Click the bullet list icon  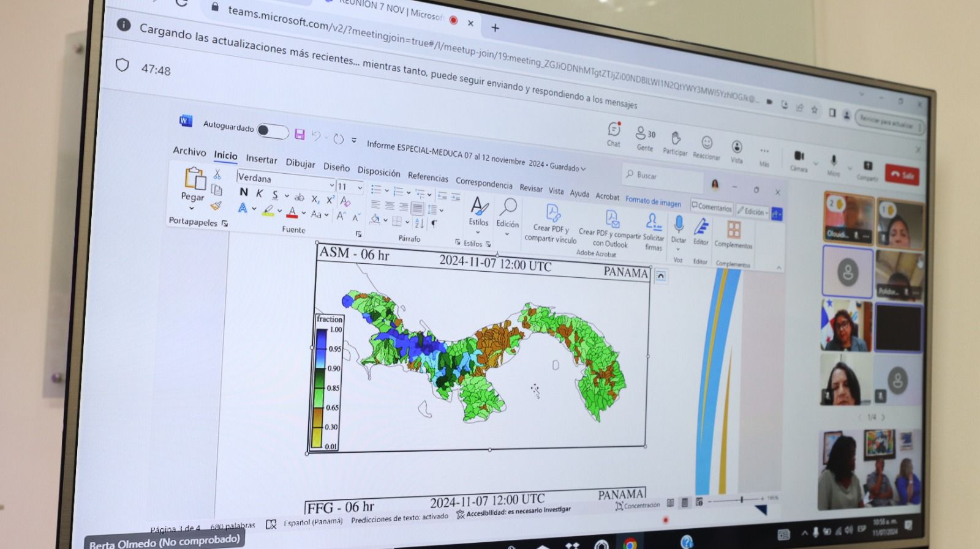tap(376, 190)
